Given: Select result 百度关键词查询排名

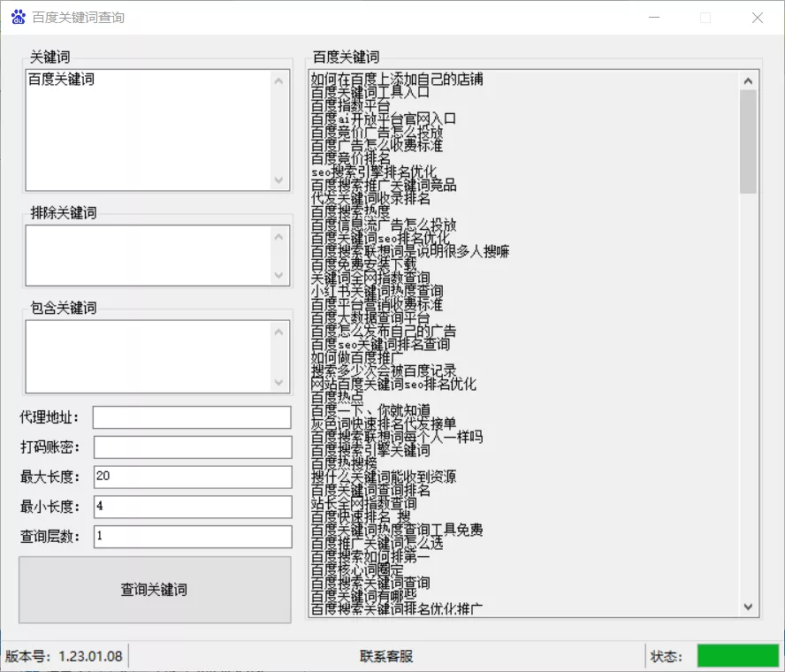Looking at the screenshot, I should tap(370, 490).
